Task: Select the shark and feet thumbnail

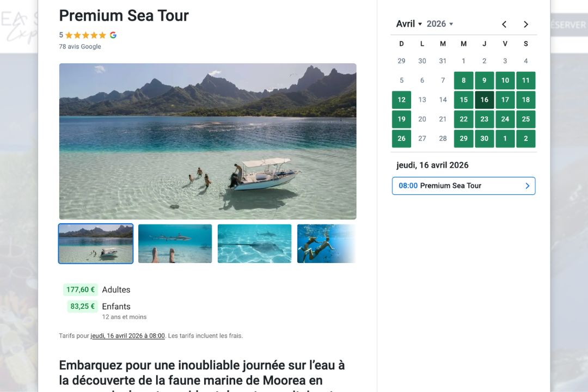Action: (x=175, y=244)
